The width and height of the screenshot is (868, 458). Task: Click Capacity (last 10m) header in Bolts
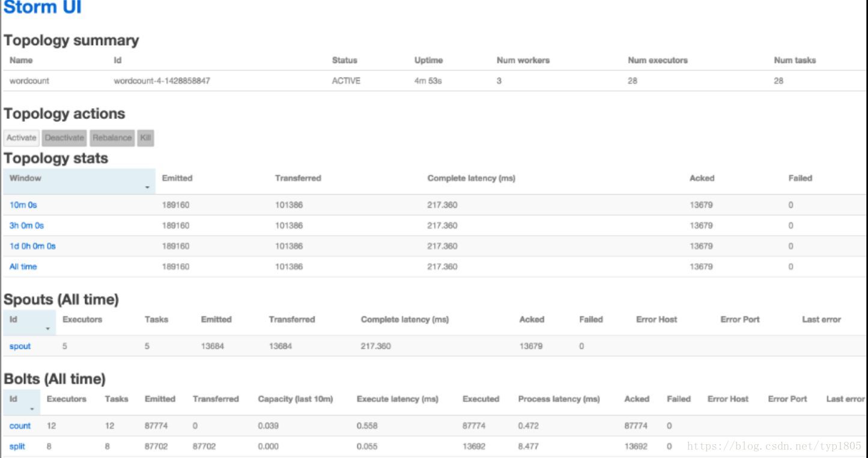296,399
